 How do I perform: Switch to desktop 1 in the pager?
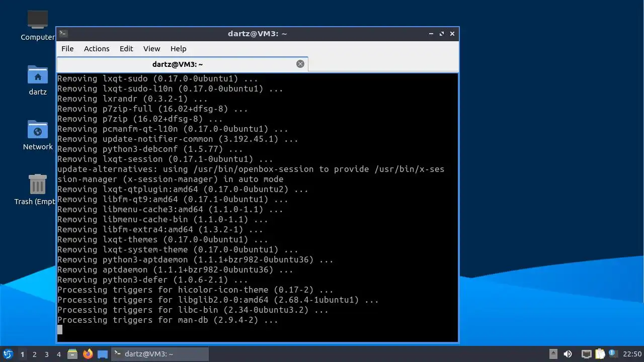22,354
